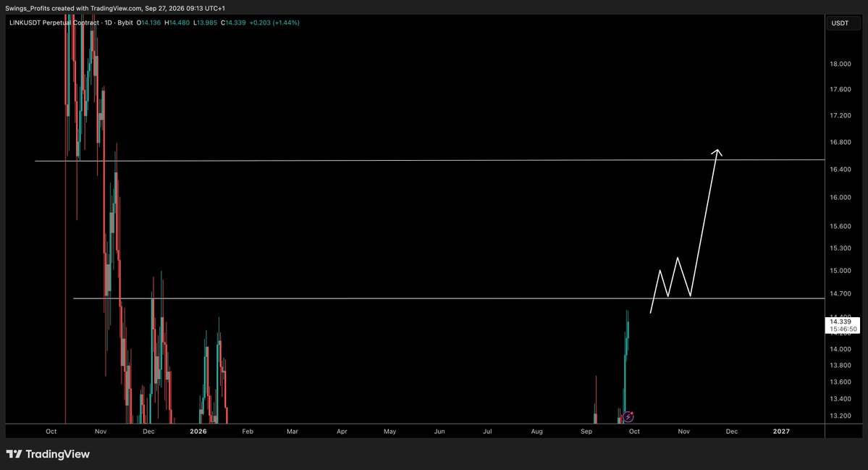Click the 13.400 price axis label
The width and height of the screenshot is (868, 470).
pyautogui.click(x=840, y=399)
